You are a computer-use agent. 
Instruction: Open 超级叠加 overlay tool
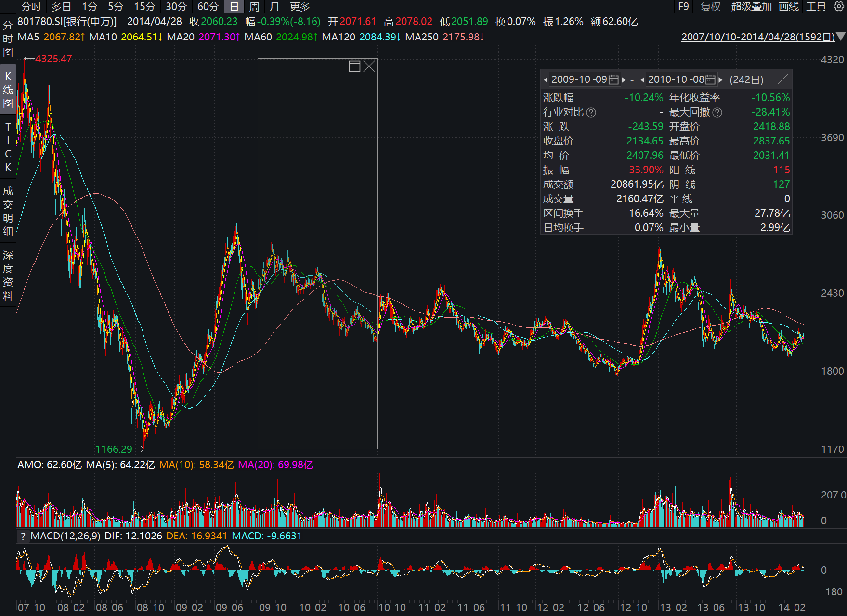tap(751, 7)
